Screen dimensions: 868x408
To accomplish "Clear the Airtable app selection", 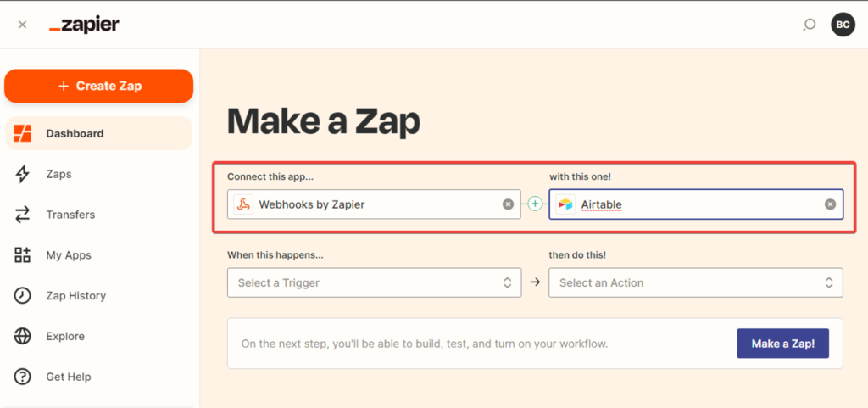I will [x=830, y=204].
